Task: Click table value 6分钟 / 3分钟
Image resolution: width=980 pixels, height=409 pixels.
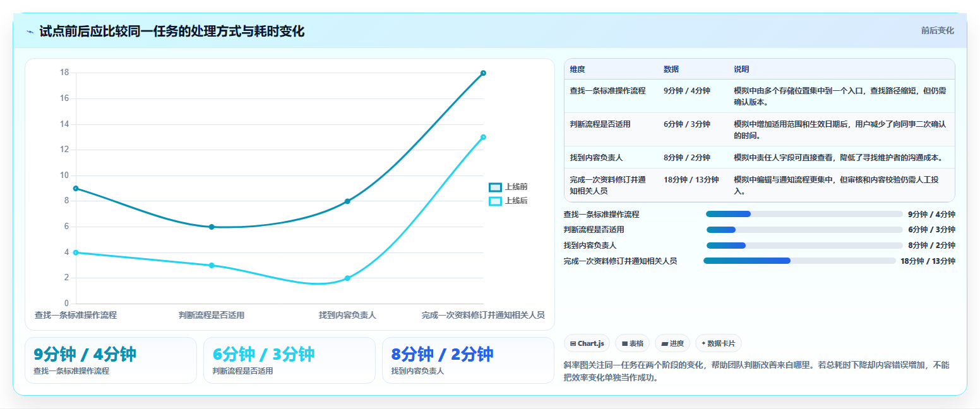Action: [x=687, y=124]
